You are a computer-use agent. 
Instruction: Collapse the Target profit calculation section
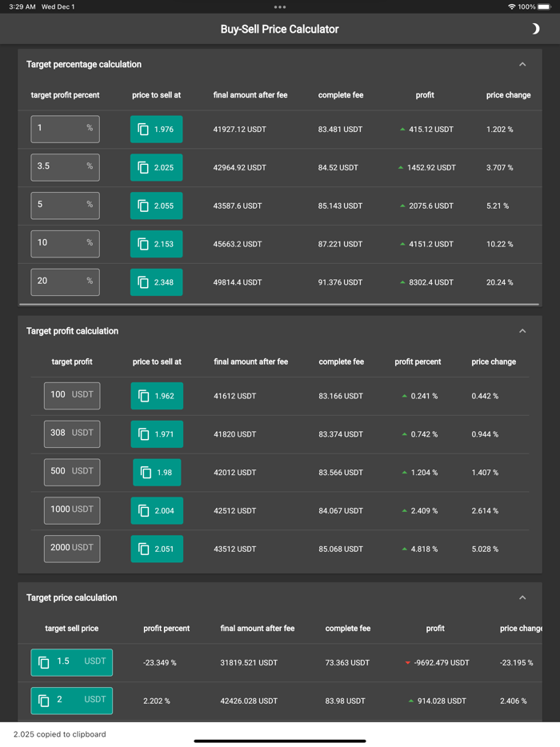522,330
